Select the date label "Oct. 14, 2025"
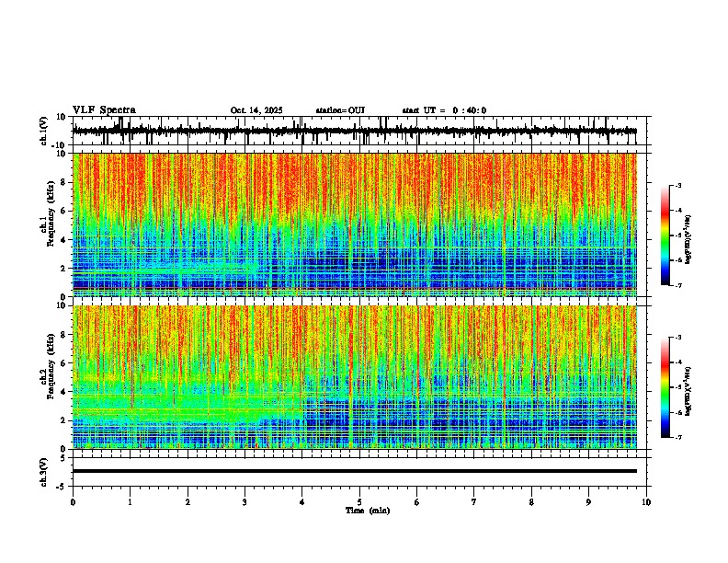728x563 pixels. point(256,110)
